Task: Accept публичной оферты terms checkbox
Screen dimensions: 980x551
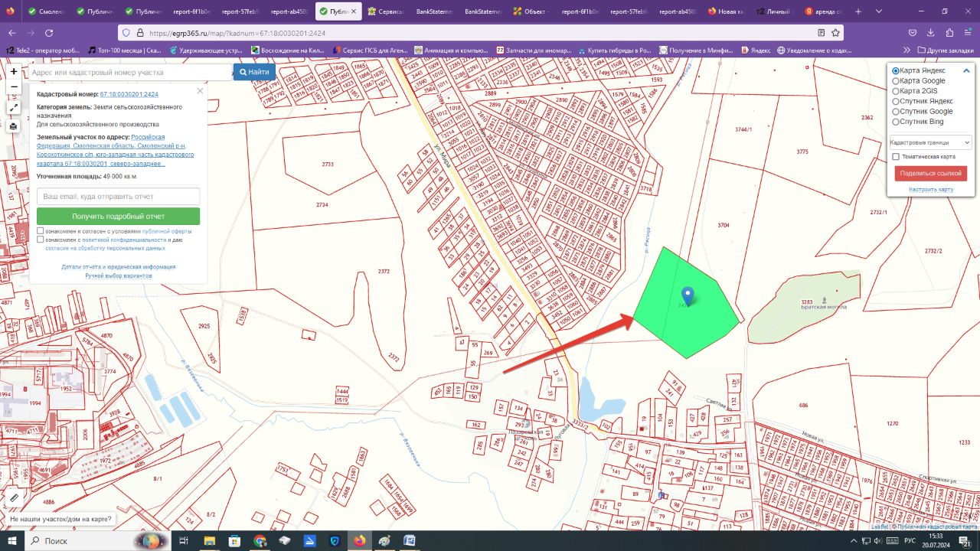Action: pos(41,230)
